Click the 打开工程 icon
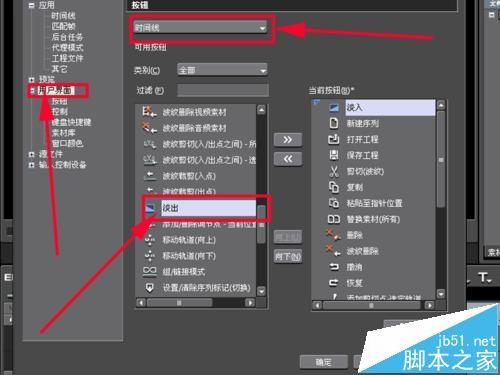Viewport: 500px width, 375px height. point(334,139)
